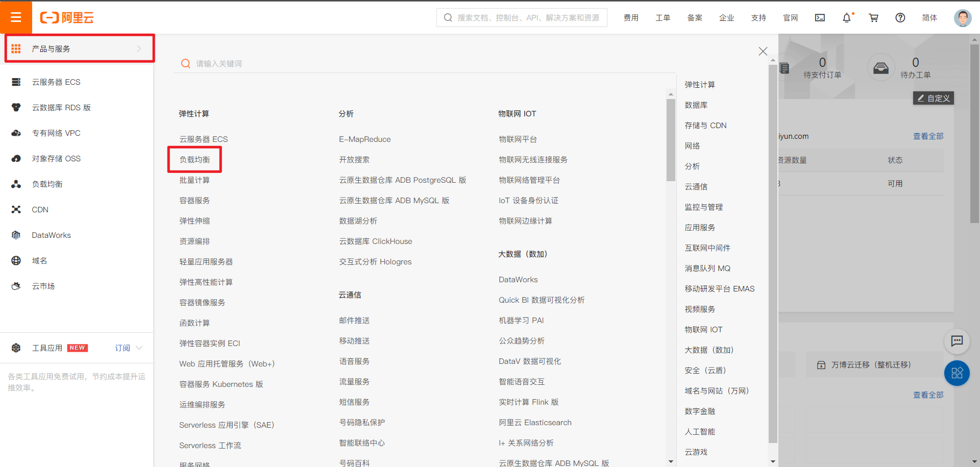Jump to 消息队列 MQ category

[707, 268]
